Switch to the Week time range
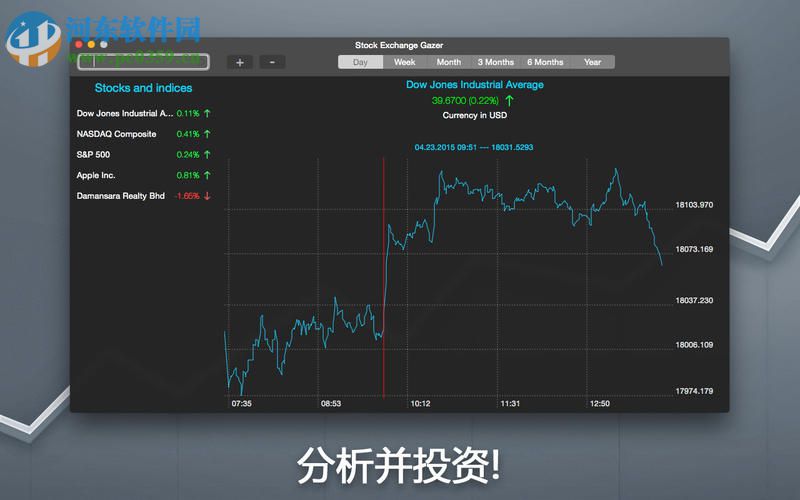Screen dimensions: 800x500 (405, 62)
